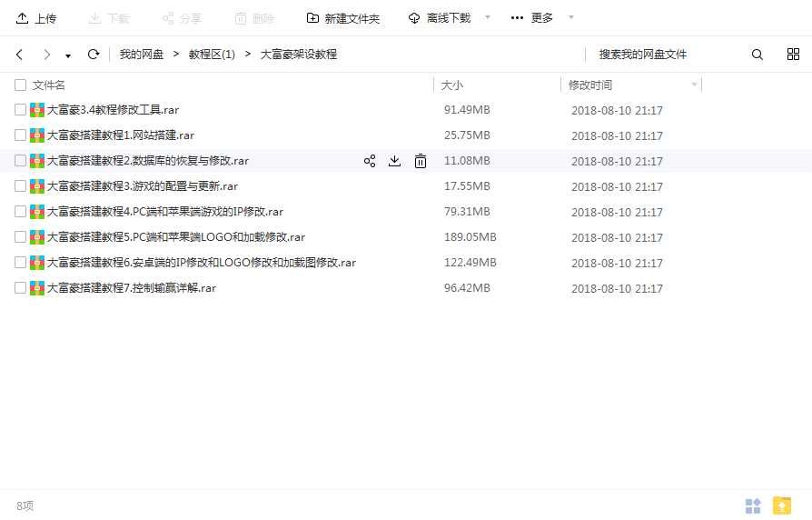This screenshot has height=520, width=812.
Task: Expand the 更多 dropdown arrow
Action: tap(571, 17)
